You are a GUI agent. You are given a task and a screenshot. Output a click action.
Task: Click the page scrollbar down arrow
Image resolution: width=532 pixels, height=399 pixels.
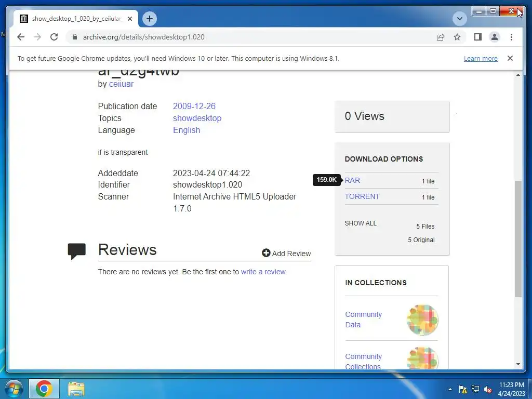518,364
